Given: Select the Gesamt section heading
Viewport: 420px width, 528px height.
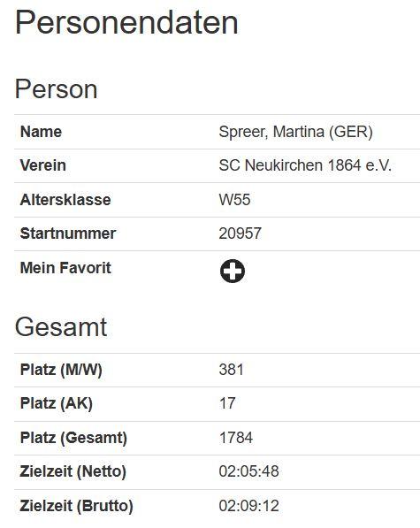Looking at the screenshot, I should point(61,327).
